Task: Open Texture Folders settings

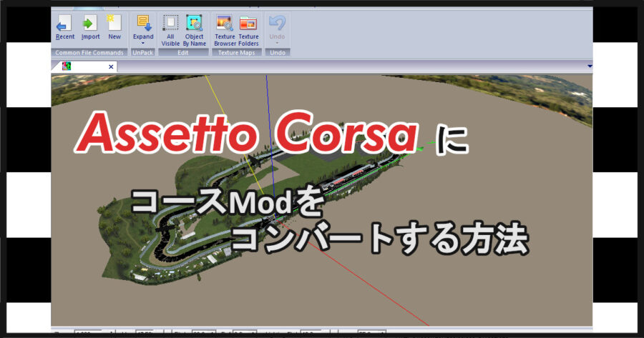Action: click(x=248, y=31)
